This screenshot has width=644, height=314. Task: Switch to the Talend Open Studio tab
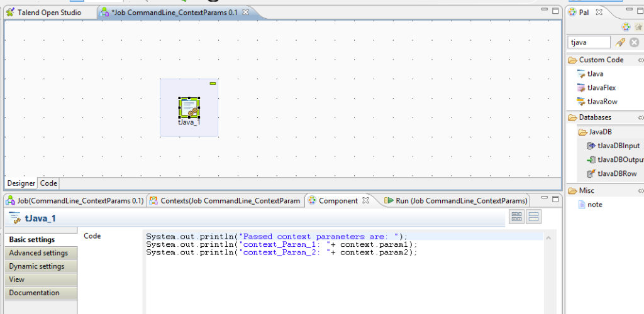tap(49, 13)
